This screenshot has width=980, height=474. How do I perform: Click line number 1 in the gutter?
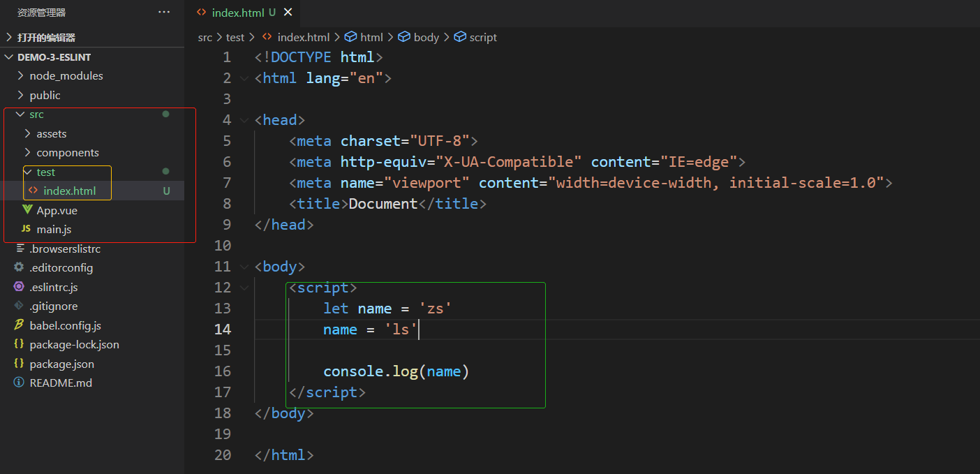pyautogui.click(x=226, y=57)
